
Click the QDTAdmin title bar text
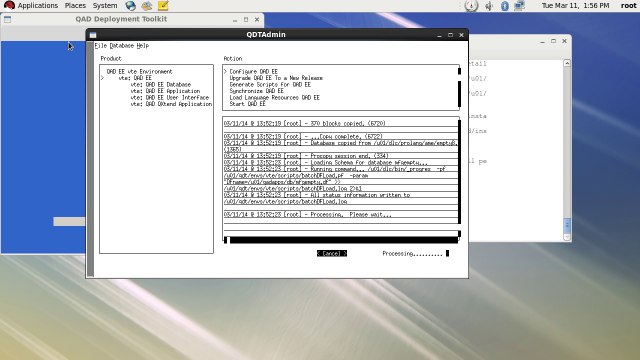266,35
